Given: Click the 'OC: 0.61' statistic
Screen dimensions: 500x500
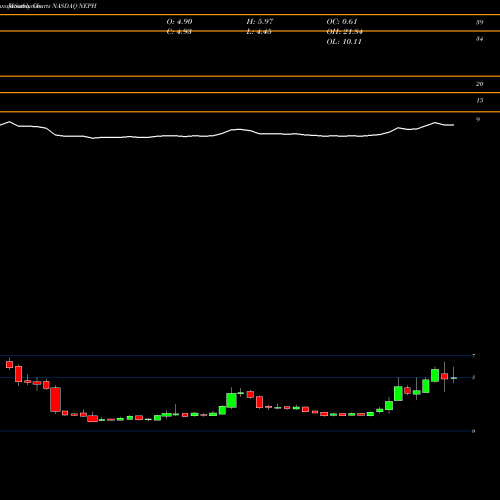Looking at the screenshot, I should point(342,22).
